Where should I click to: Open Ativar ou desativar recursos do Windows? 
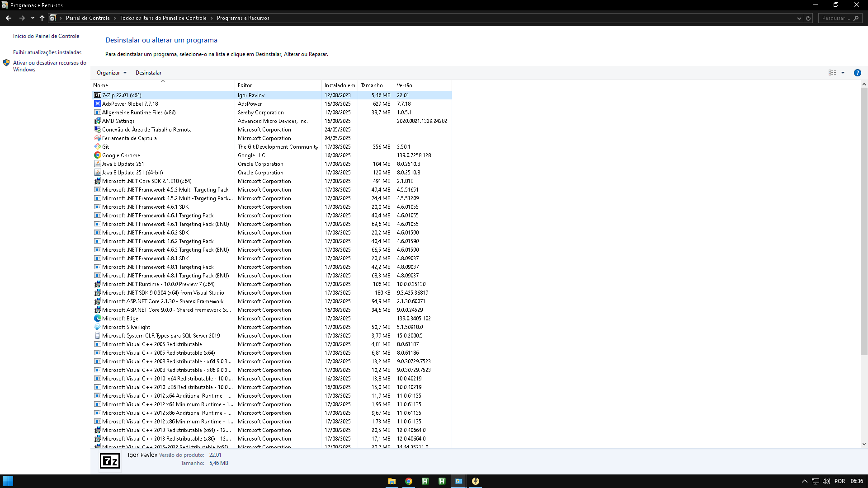pos(50,66)
